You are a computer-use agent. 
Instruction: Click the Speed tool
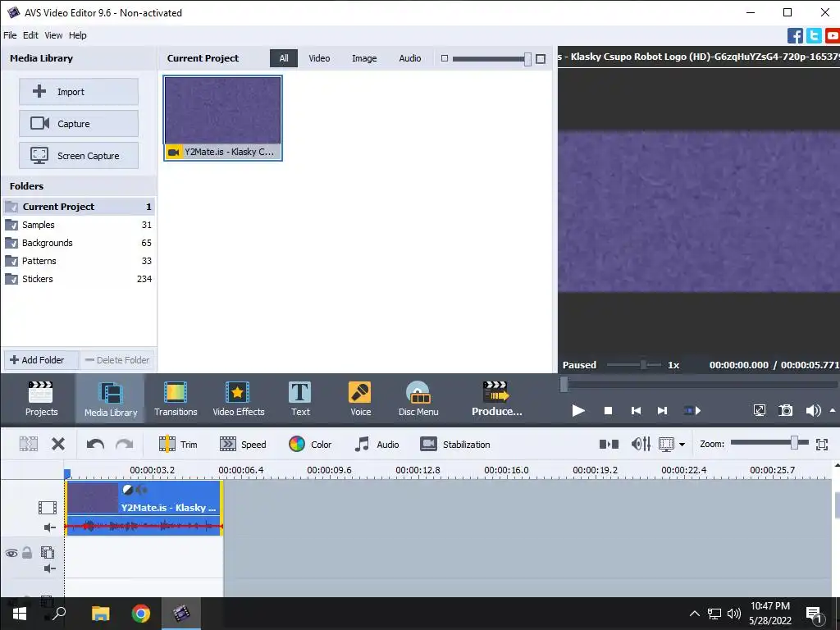click(x=243, y=444)
